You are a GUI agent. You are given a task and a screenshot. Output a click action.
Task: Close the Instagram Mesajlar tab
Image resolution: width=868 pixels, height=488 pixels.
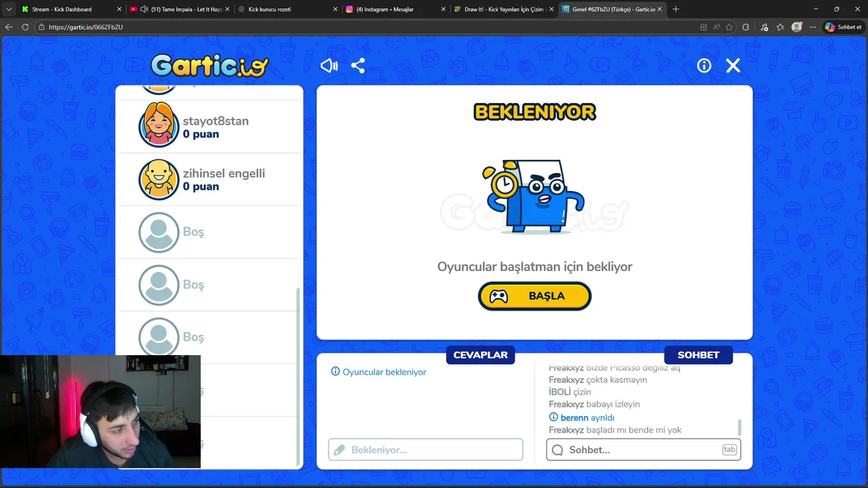[443, 9]
